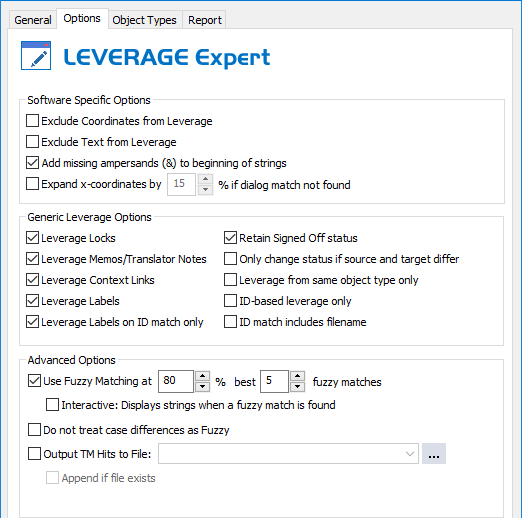Viewport: 522px width, 518px height.
Task: Uncheck Add missing ampersands option
Action: point(32,163)
